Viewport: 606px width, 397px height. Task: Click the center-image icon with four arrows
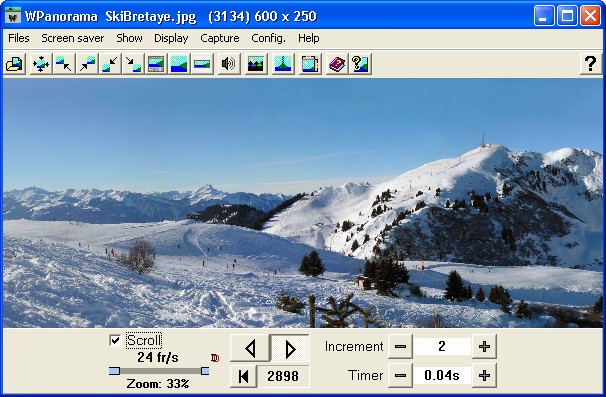(41, 64)
